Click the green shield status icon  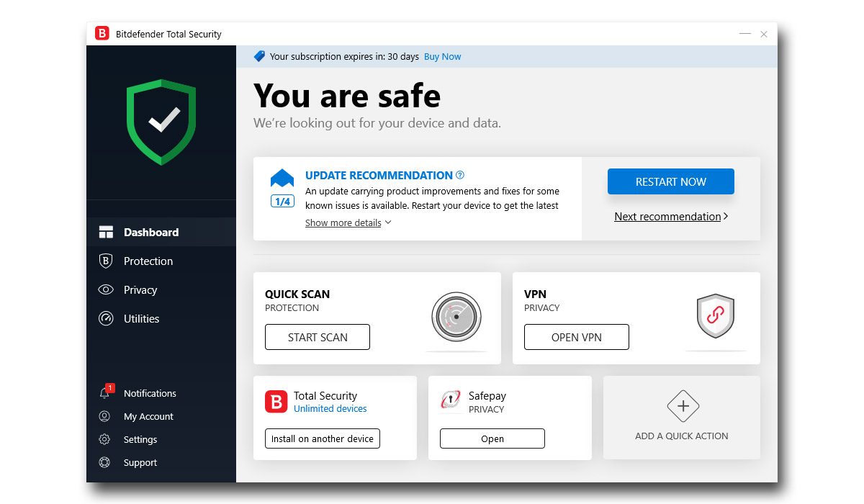[x=161, y=122]
